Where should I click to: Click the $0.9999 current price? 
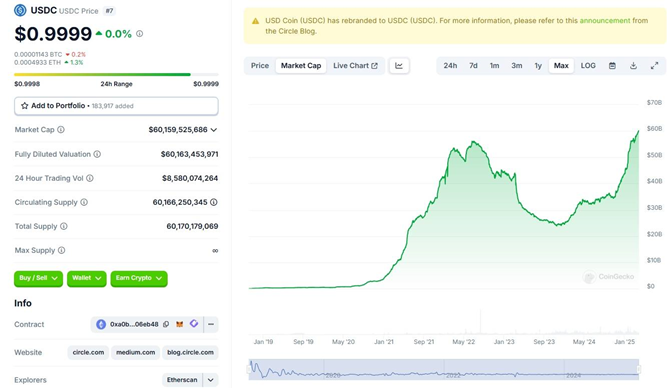coord(53,34)
